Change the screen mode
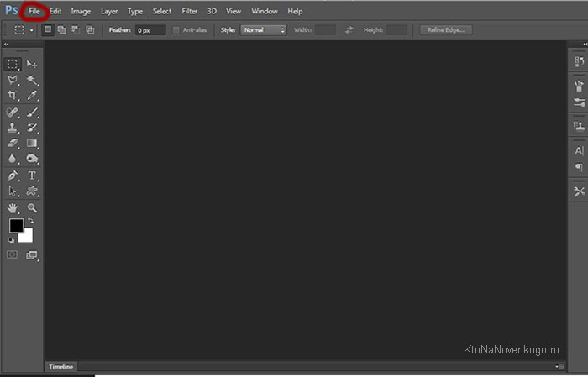 pyautogui.click(x=32, y=255)
